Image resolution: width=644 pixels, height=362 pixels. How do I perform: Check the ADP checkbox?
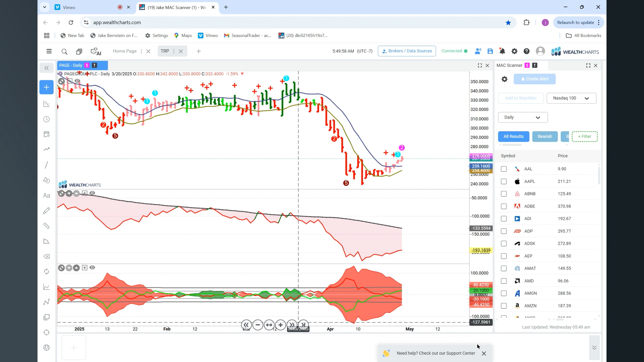(504, 231)
